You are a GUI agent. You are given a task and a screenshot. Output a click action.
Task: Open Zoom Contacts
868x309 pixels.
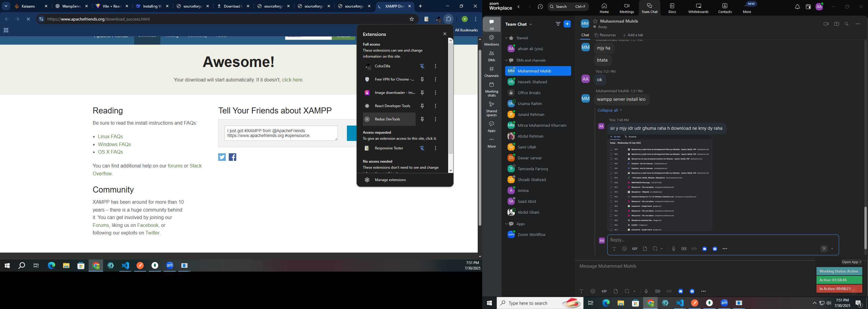point(725,8)
